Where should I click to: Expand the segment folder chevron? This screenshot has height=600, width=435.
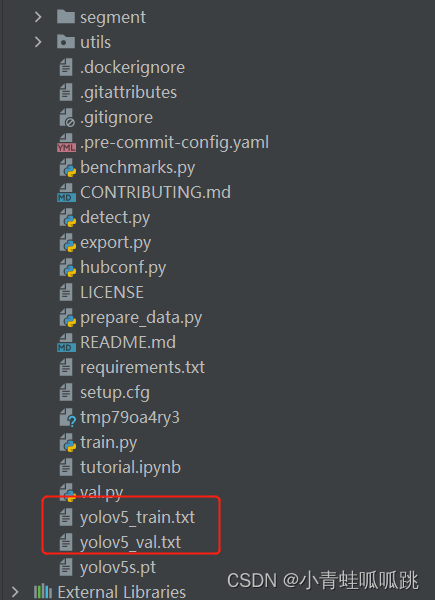pos(38,17)
